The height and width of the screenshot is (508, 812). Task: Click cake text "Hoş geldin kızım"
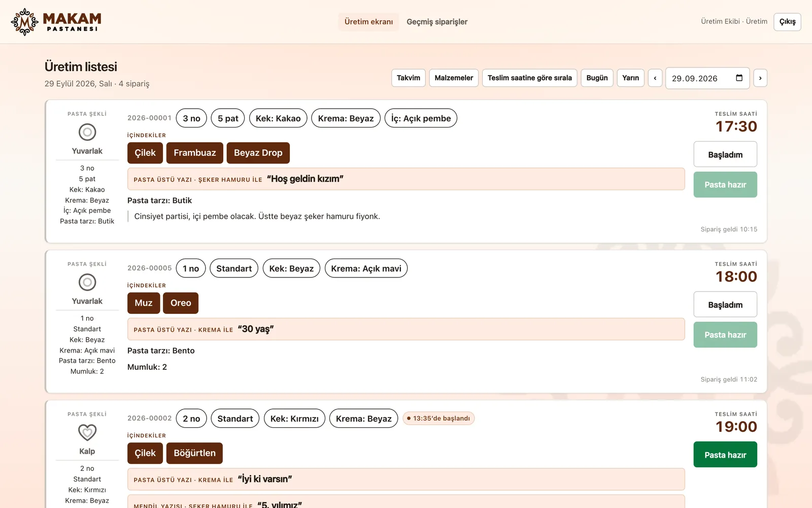click(305, 179)
